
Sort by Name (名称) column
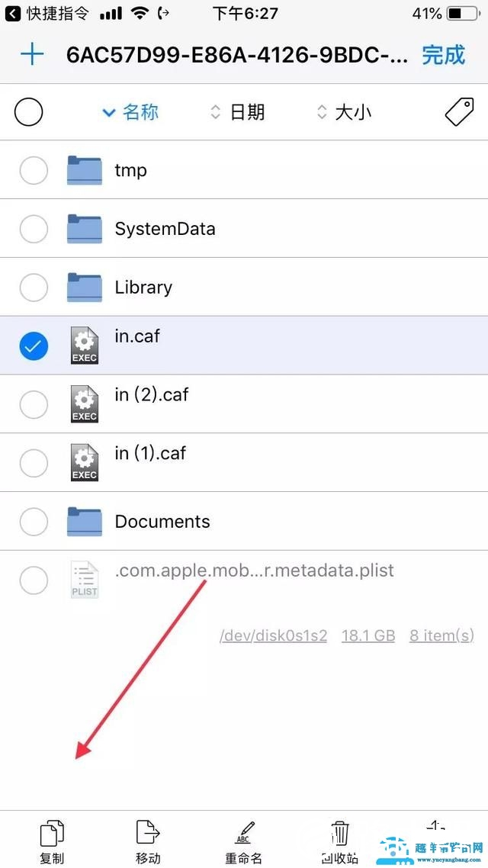pos(130,112)
